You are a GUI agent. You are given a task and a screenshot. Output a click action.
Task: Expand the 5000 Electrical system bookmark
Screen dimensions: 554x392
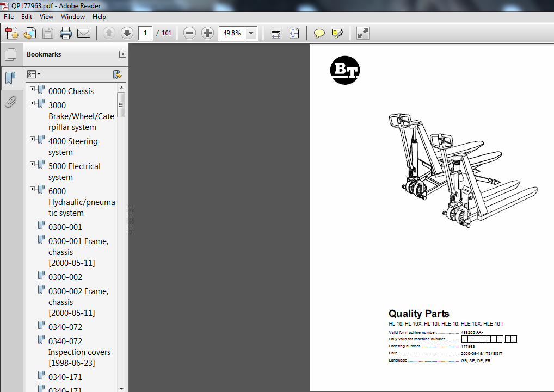33,164
